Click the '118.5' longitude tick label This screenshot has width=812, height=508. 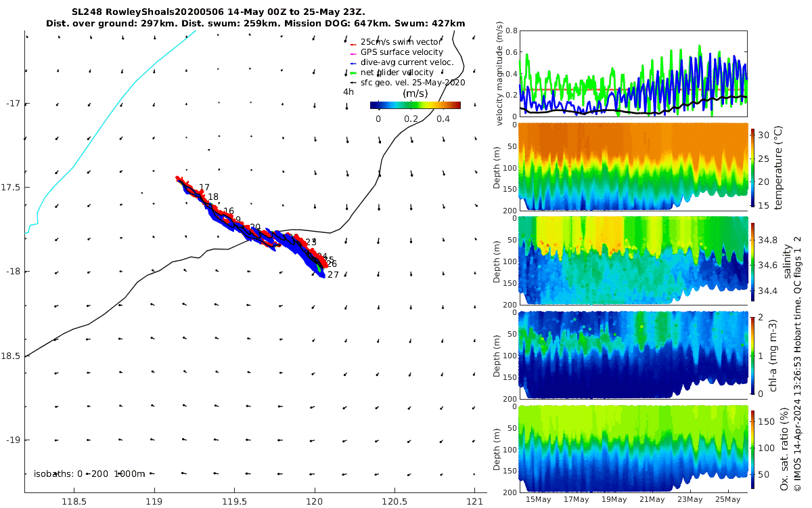[x=73, y=502]
